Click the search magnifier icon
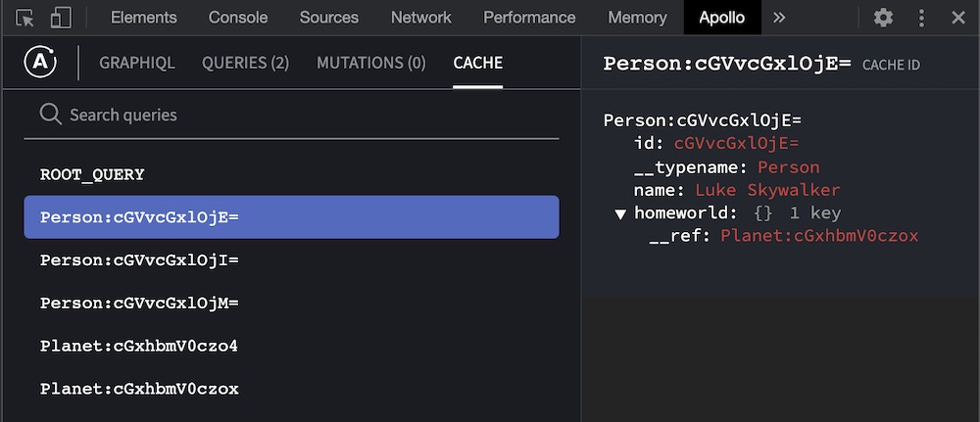Viewport: 980px width, 422px height. click(51, 115)
